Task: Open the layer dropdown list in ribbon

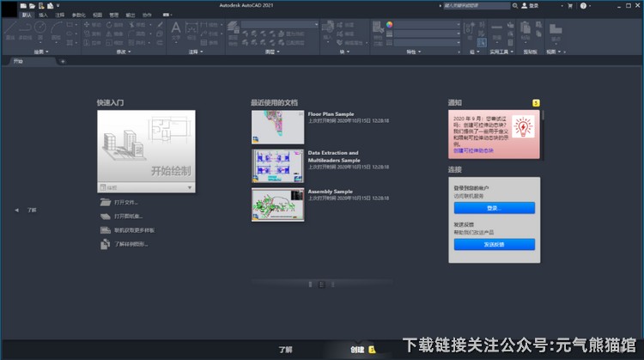Action: (283, 23)
